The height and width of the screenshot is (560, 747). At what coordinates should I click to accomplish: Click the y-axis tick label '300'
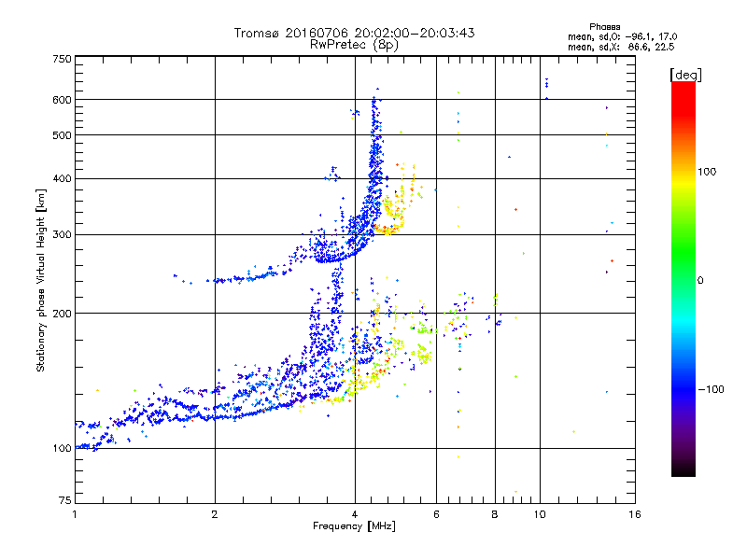tap(62, 235)
